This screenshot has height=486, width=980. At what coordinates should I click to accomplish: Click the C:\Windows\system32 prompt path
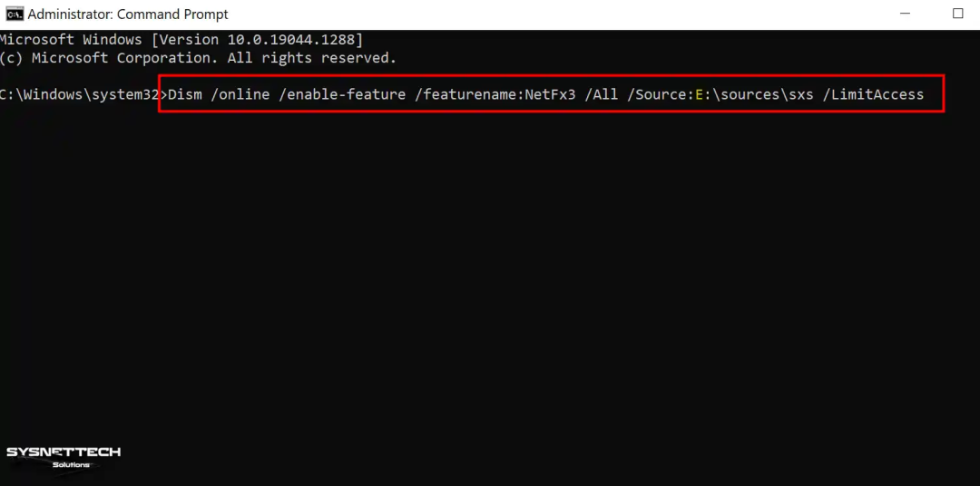79,94
